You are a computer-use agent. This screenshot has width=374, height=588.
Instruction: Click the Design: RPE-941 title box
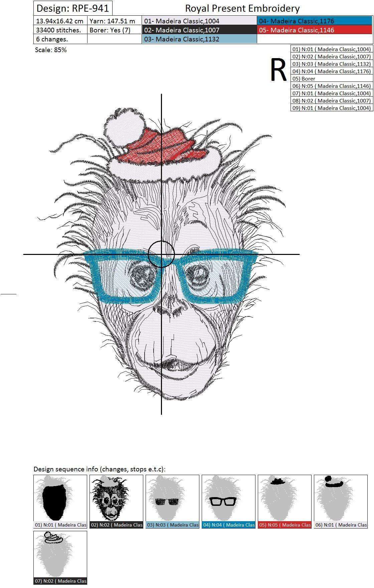click(73, 8)
